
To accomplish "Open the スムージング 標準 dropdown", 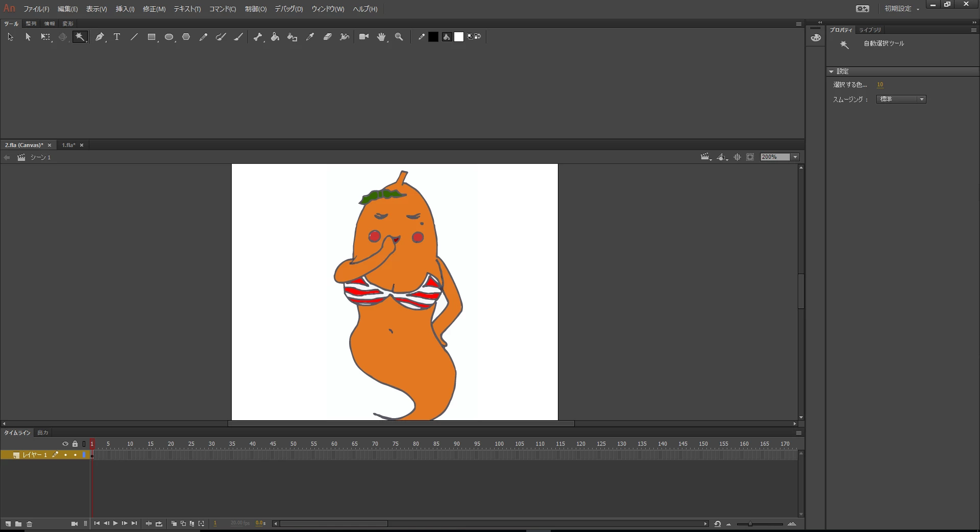I will point(901,100).
